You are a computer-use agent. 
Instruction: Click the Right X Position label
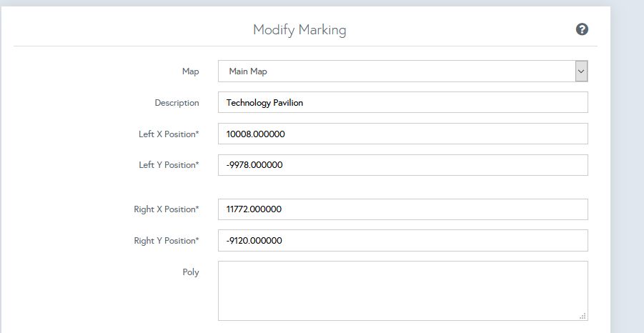(166, 209)
